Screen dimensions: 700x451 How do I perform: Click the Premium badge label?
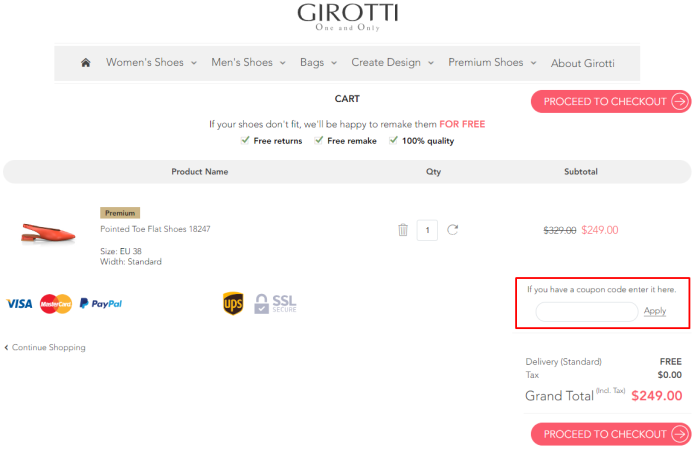click(120, 213)
